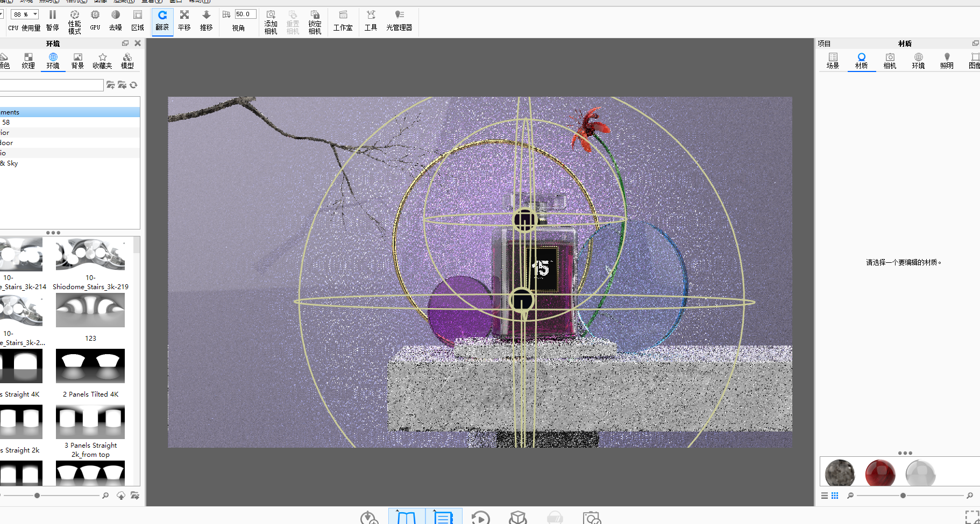This screenshot has width=980, height=524.
Task: Switch to the Backgrounds (背景) library tab
Action: tap(77, 61)
